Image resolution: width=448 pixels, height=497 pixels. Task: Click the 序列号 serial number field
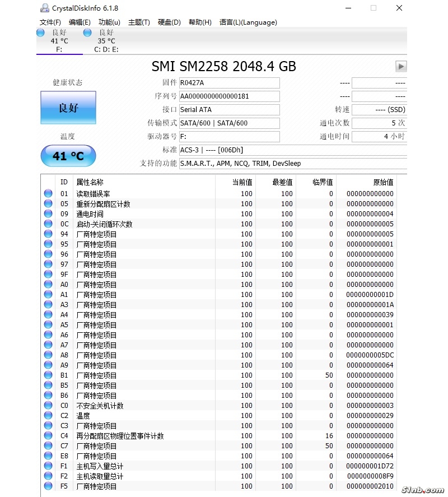[229, 96]
